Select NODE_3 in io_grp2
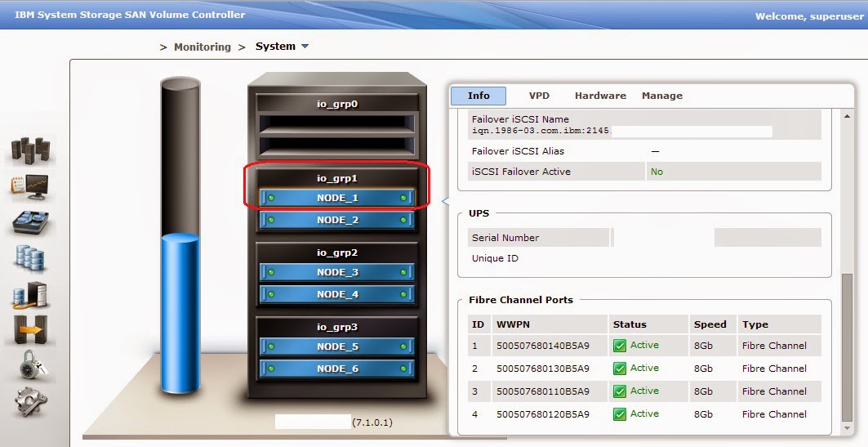The width and height of the screenshot is (868, 447). tap(337, 272)
